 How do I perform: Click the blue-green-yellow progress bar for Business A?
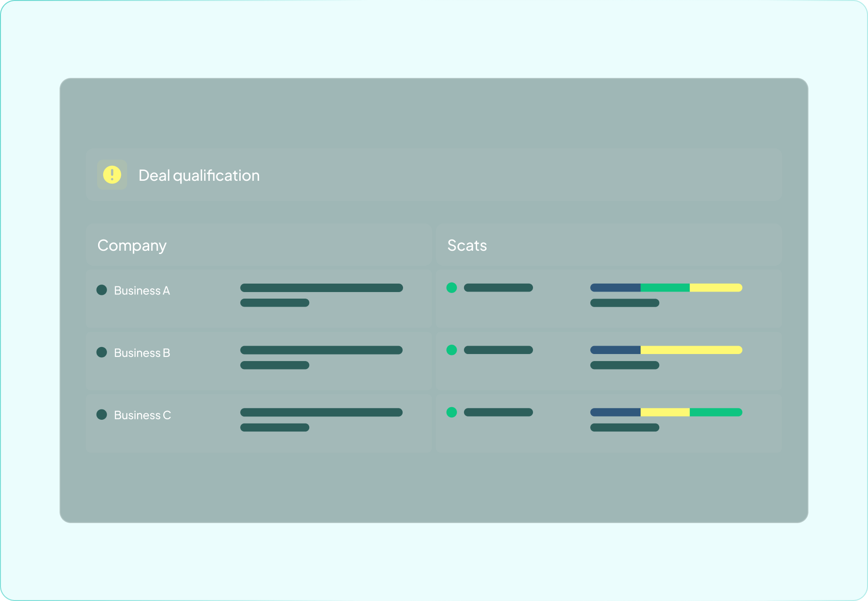tap(666, 288)
